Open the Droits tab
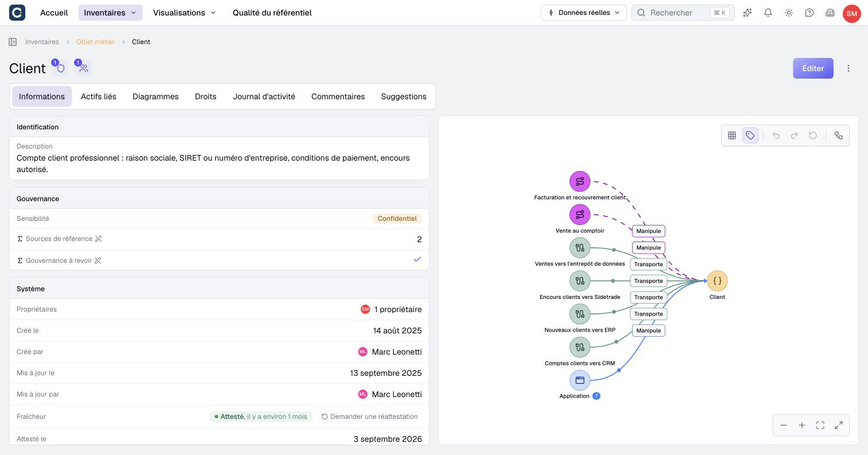This screenshot has width=868, height=455. (x=206, y=96)
